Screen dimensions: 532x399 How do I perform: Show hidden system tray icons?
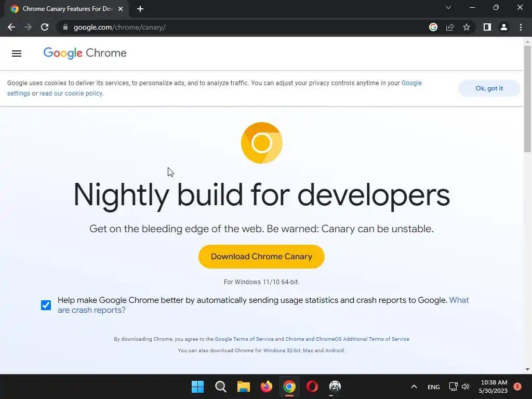click(x=414, y=387)
